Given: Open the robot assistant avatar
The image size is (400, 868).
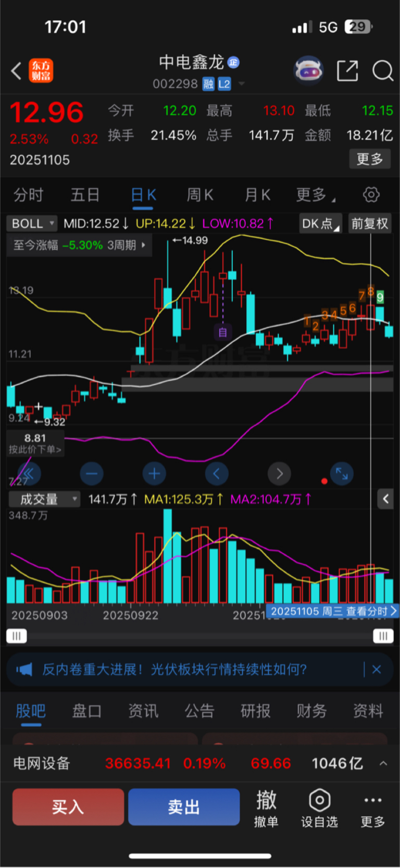Looking at the screenshot, I should tap(309, 70).
